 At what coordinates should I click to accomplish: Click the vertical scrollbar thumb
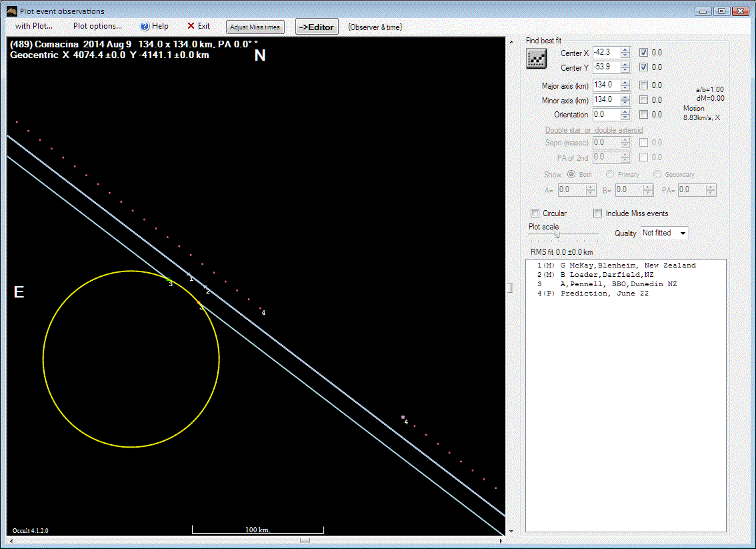510,288
